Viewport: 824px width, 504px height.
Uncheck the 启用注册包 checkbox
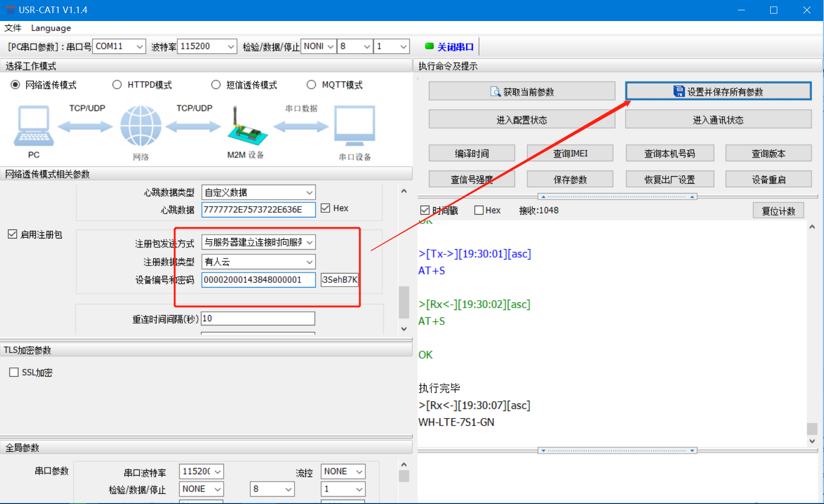(x=13, y=234)
